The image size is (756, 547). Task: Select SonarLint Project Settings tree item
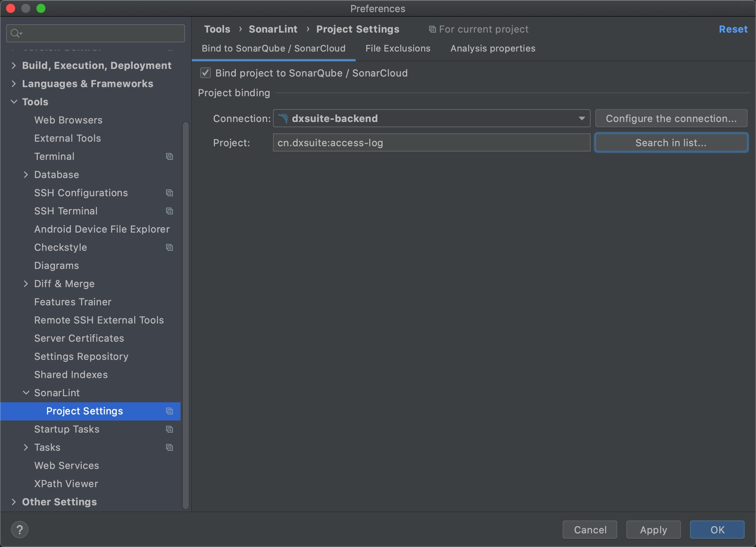tap(90, 411)
